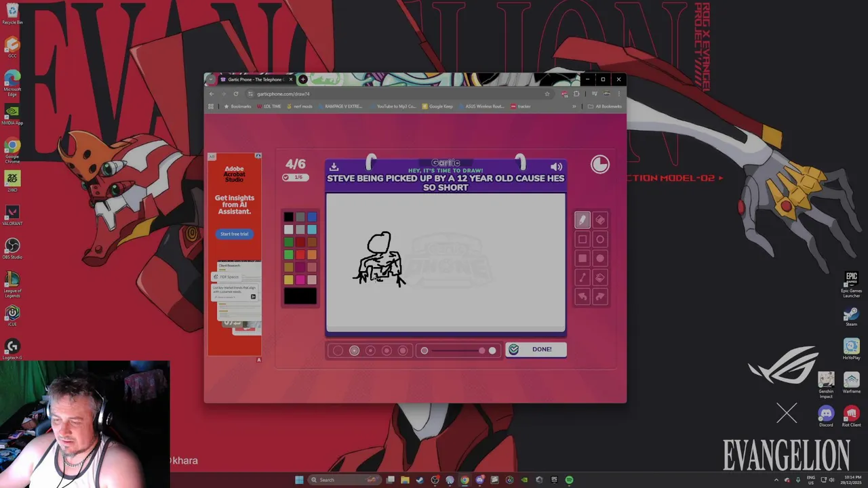The height and width of the screenshot is (488, 868).
Task: Bookmark this page with the star icon
Action: coord(547,94)
